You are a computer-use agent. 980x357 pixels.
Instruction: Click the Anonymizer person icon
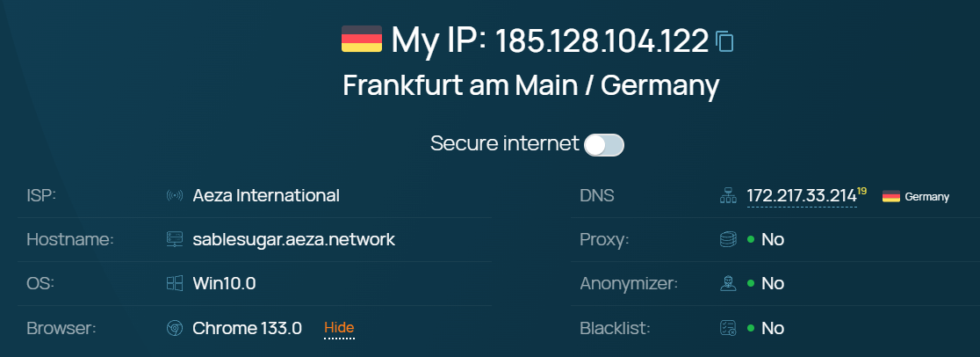[x=727, y=283]
